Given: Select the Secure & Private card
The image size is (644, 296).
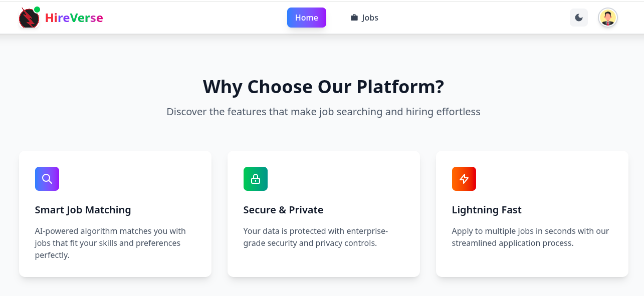Looking at the screenshot, I should [x=323, y=213].
